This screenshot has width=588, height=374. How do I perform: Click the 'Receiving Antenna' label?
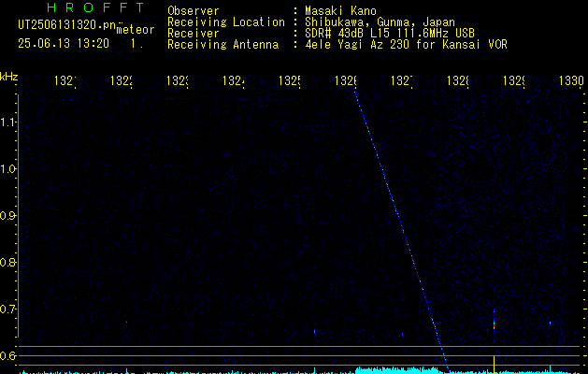tap(222, 45)
